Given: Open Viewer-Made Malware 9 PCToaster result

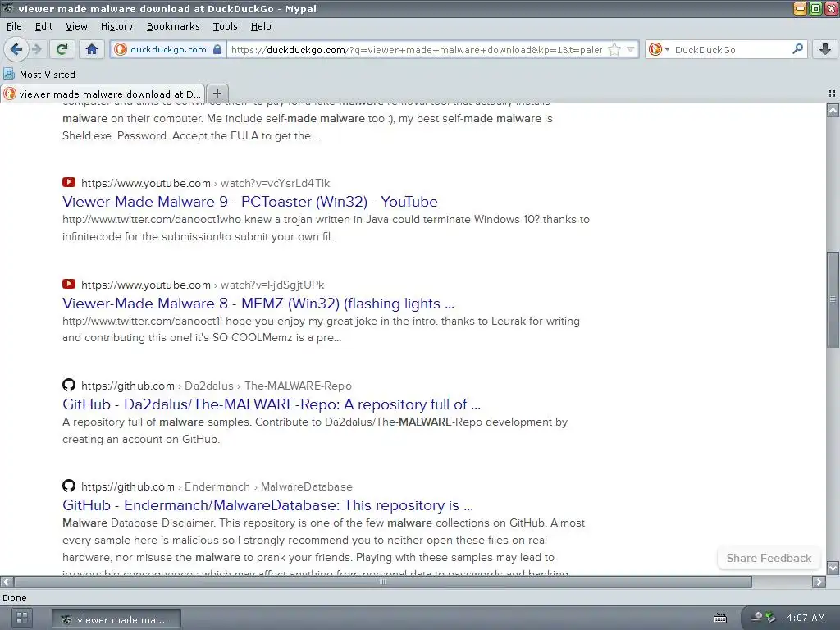Looking at the screenshot, I should [x=249, y=202].
